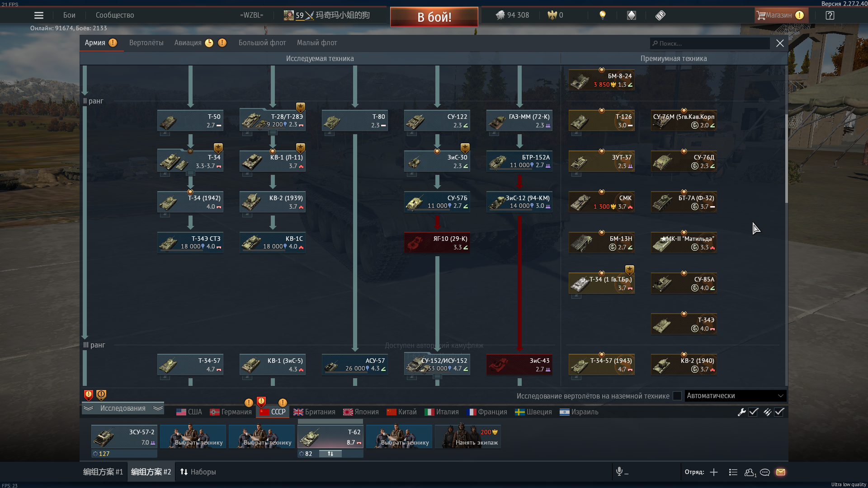Select the КВ-2 (1939) vehicle card

coord(273,202)
